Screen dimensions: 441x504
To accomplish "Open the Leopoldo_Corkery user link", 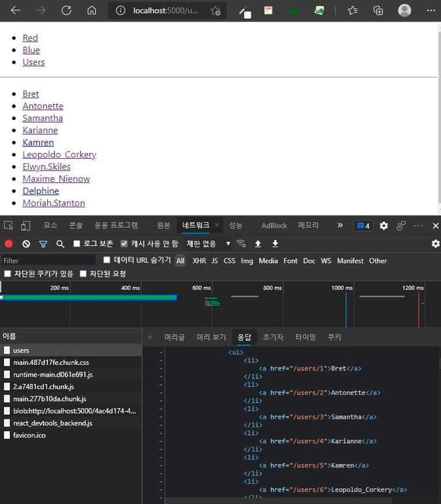I will [x=59, y=155].
